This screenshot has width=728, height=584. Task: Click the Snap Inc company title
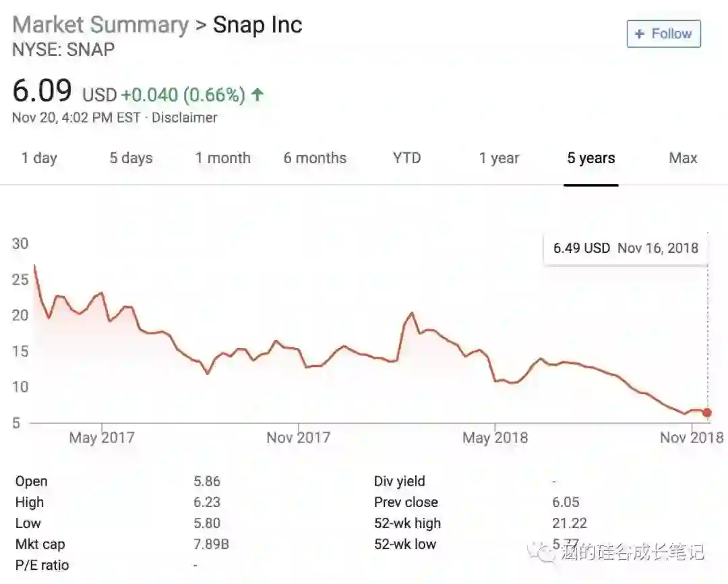(257, 25)
